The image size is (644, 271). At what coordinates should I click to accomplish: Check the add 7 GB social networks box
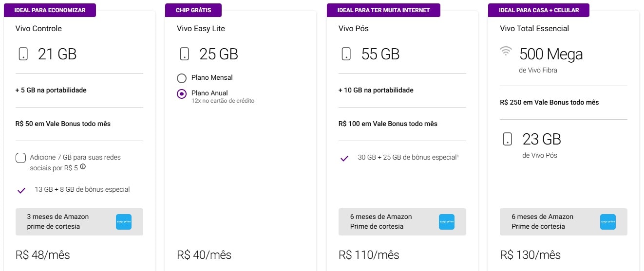(x=20, y=158)
